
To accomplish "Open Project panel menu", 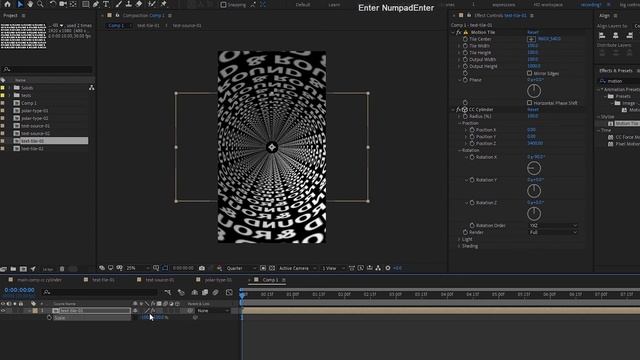I will coord(23,16).
